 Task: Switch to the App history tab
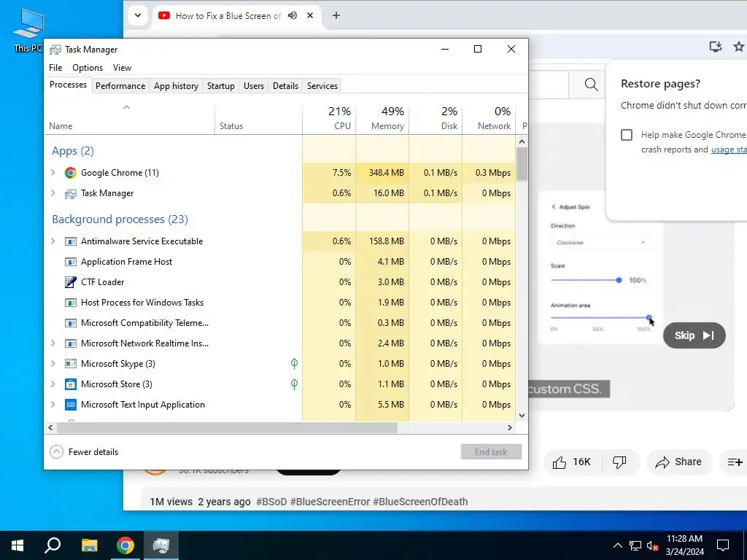[x=176, y=86]
